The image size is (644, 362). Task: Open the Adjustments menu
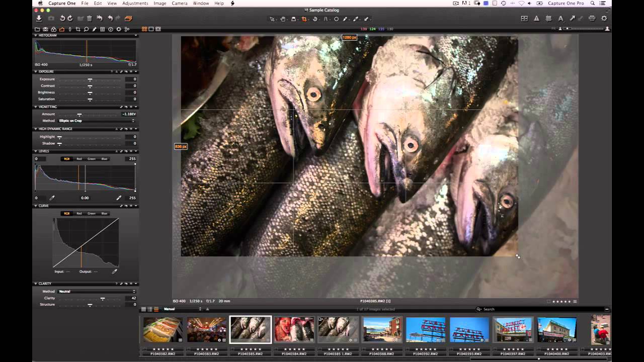135,4
